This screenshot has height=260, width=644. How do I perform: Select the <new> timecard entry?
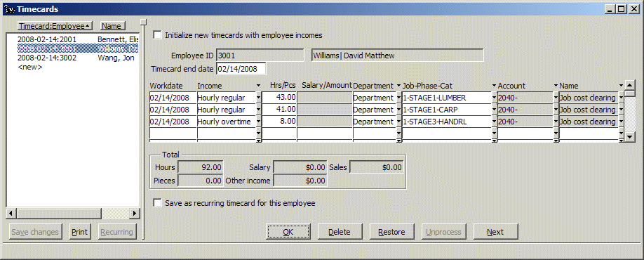30,67
